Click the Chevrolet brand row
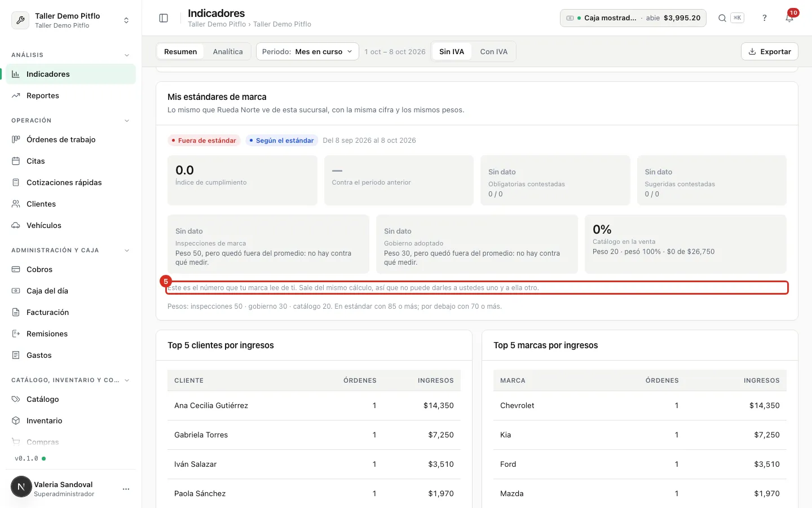Screen dimensions: 812x508 (x=640, y=406)
